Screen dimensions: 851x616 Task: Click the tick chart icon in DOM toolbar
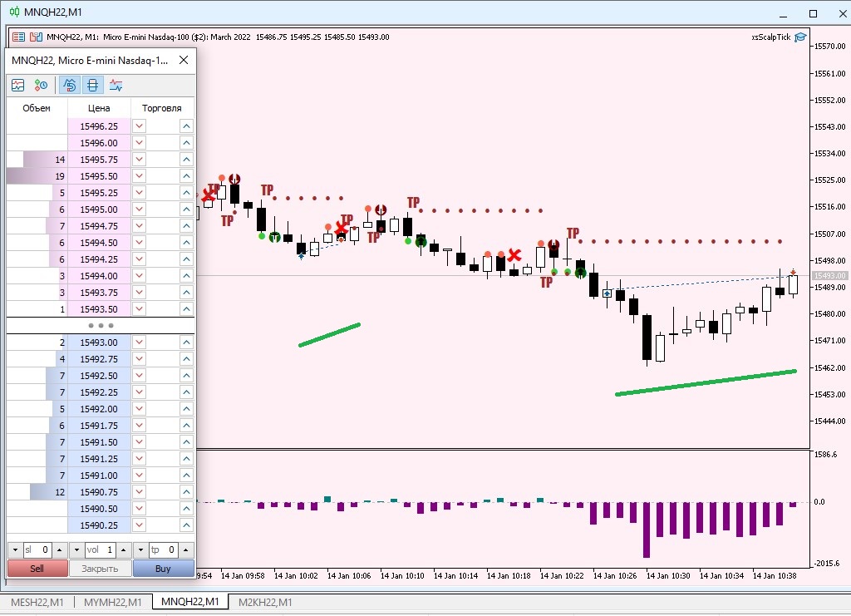point(116,85)
